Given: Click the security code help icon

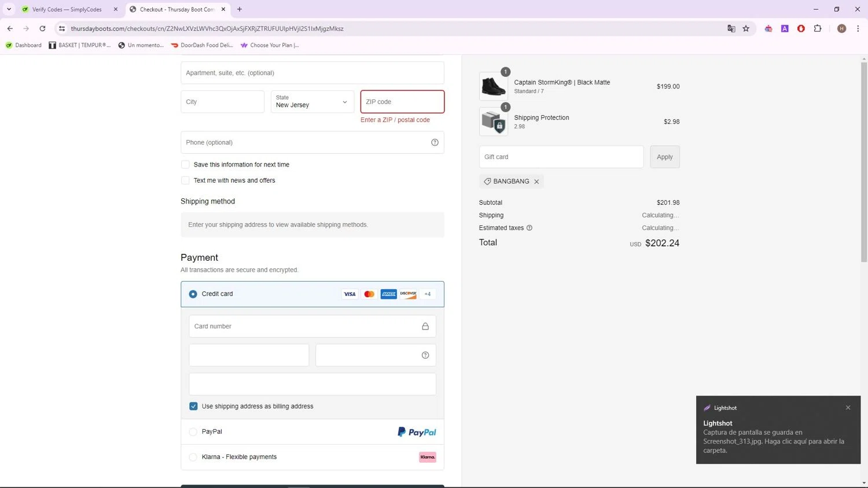Looking at the screenshot, I should coord(425,355).
